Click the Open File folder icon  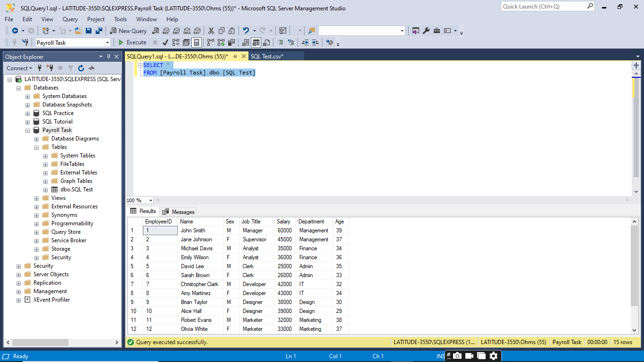pos(78,31)
